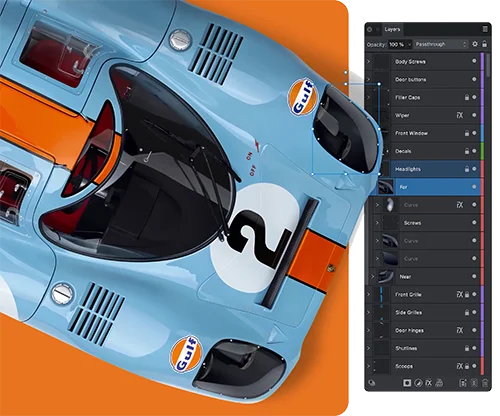
Task: Select the Scoops layer row
Action: coord(423,366)
